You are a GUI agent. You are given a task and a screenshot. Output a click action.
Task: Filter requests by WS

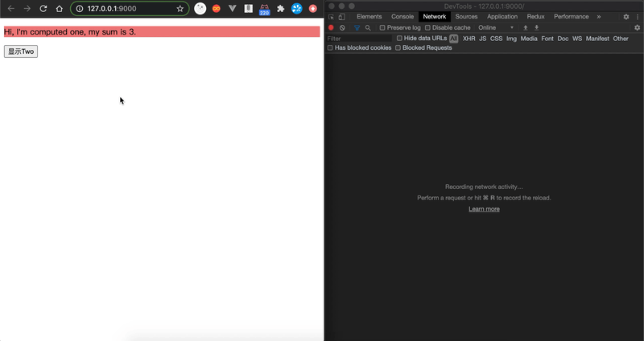pyautogui.click(x=577, y=39)
